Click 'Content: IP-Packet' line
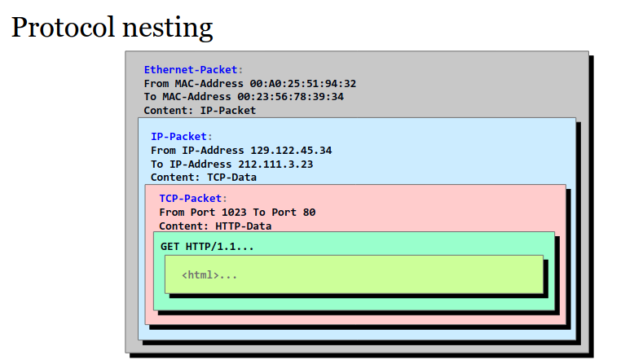The width and height of the screenshot is (634, 364). coord(200,110)
